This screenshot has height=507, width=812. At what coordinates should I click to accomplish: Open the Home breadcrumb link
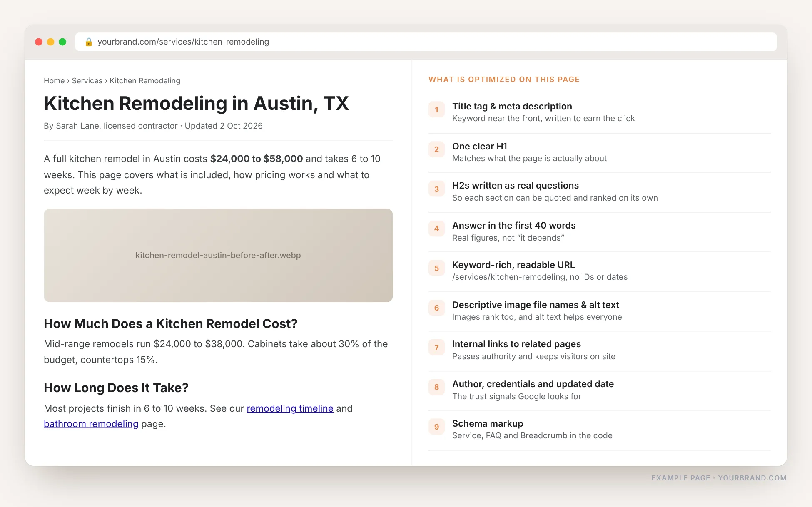tap(54, 81)
